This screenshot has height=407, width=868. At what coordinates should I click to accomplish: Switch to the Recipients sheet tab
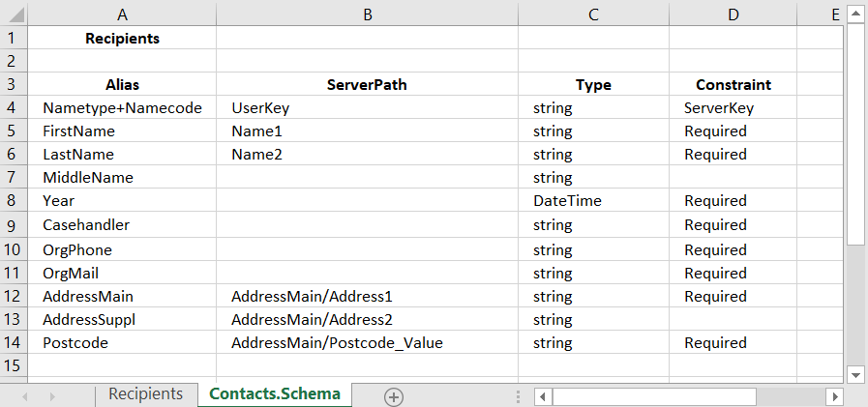[145, 394]
